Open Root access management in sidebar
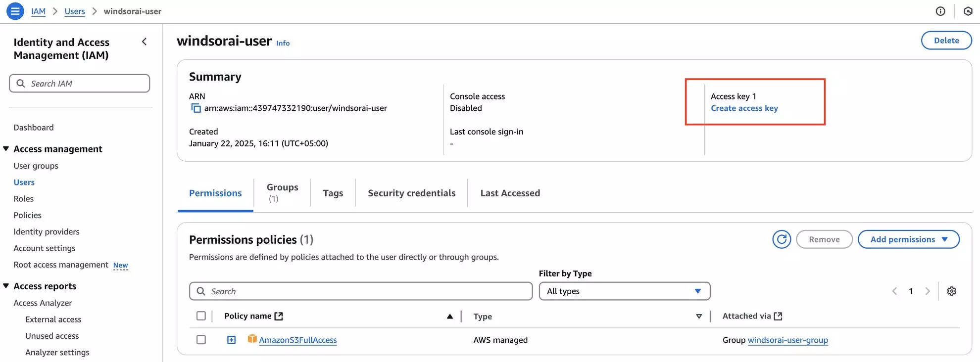This screenshot has width=980, height=362. (x=61, y=265)
